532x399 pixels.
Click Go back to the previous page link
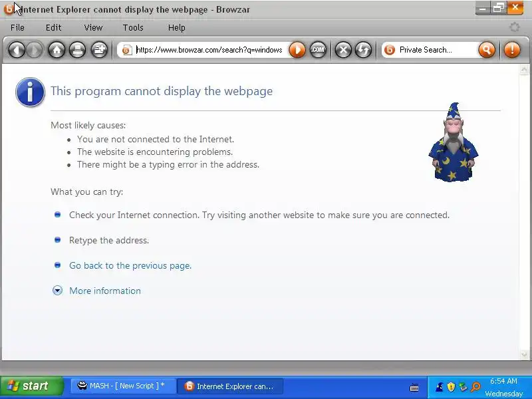(x=130, y=265)
